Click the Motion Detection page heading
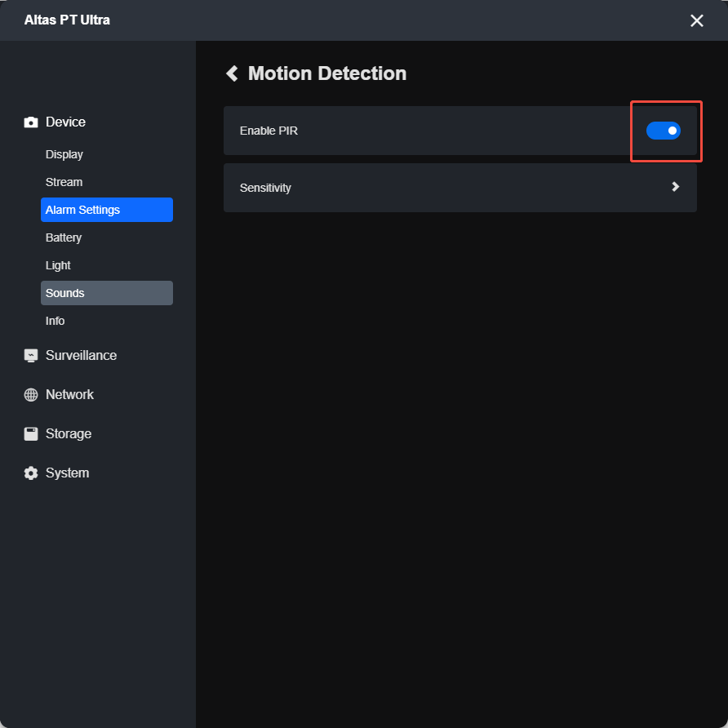 [x=326, y=73]
